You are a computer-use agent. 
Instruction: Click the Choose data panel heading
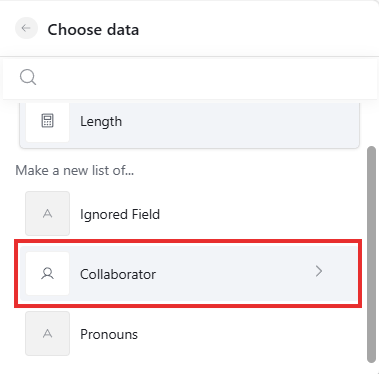[x=93, y=29]
